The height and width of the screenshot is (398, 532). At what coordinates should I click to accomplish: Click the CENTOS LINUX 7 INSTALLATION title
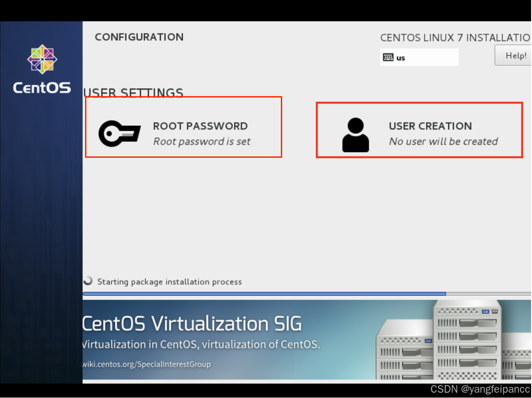click(456, 38)
